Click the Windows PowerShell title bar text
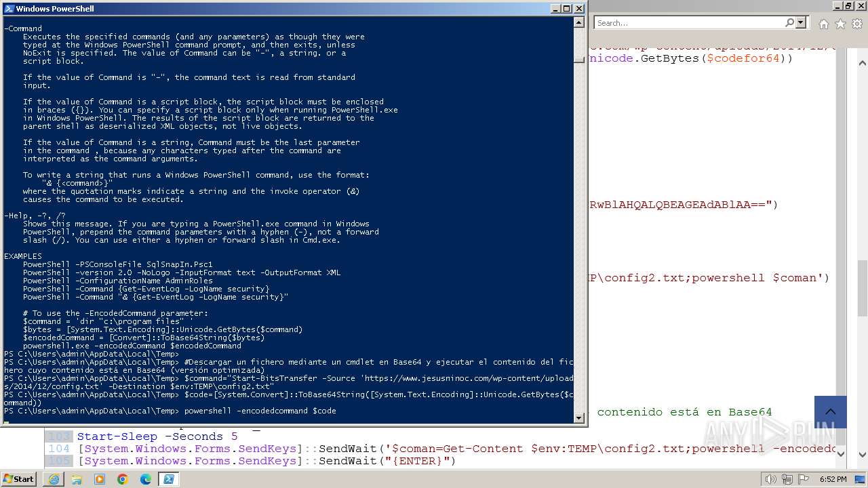 pyautogui.click(x=55, y=9)
